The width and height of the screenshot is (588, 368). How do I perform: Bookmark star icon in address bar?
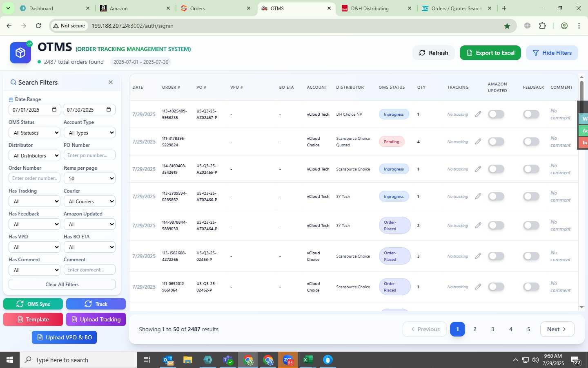(507, 26)
